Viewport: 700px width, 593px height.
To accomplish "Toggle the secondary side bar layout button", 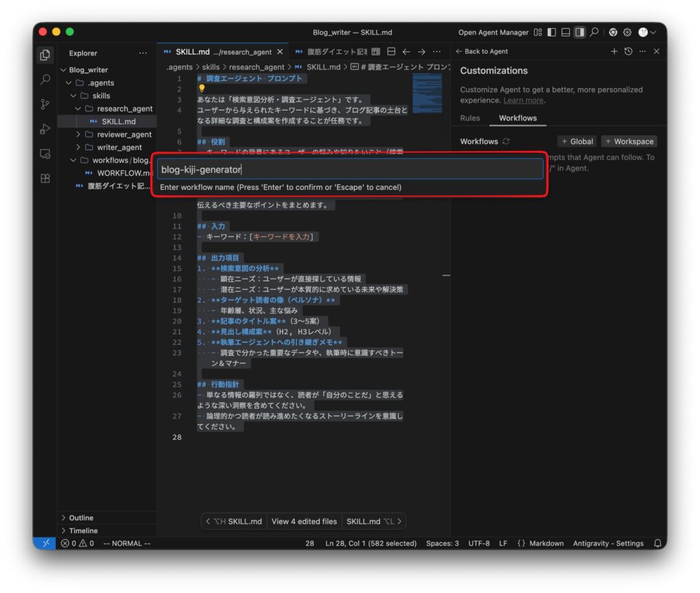I will pos(580,32).
